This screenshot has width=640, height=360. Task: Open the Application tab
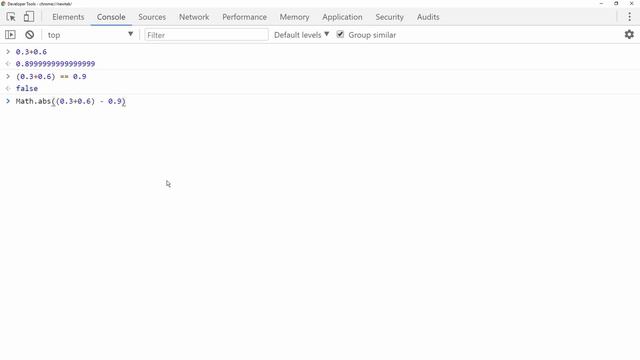tap(342, 17)
